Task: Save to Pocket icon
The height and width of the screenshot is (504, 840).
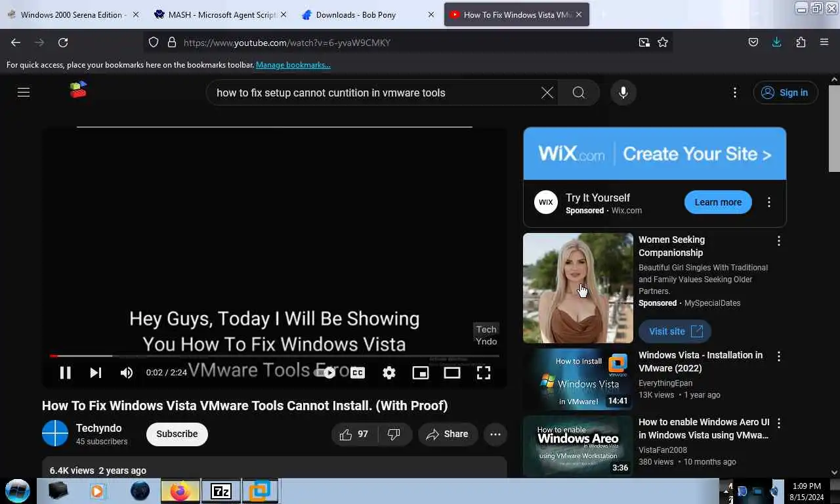Action: [x=753, y=42]
